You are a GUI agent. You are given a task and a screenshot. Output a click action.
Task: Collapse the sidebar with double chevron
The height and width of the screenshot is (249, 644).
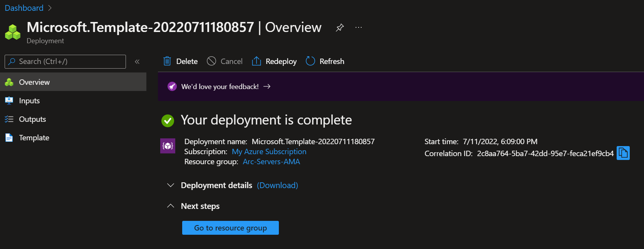pos(137,62)
